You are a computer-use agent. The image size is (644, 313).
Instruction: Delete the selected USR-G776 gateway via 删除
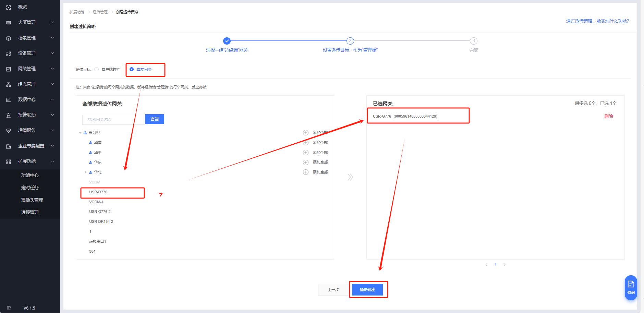(609, 116)
